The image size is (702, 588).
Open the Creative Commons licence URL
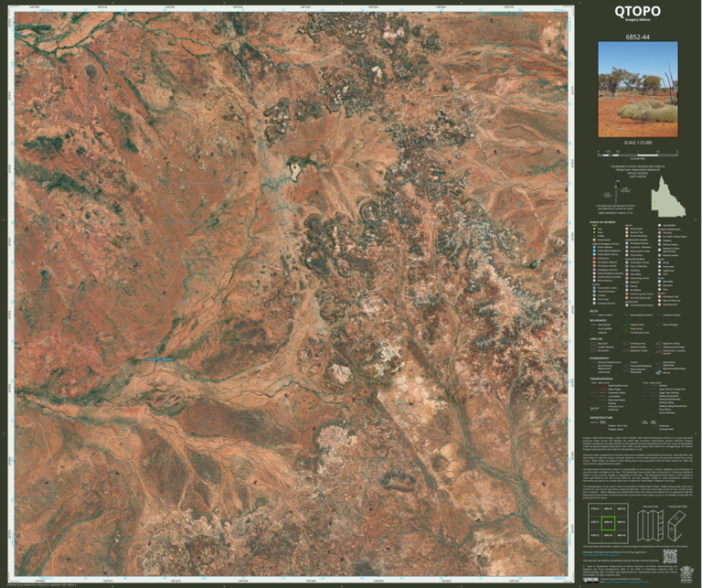pyautogui.click(x=626, y=582)
